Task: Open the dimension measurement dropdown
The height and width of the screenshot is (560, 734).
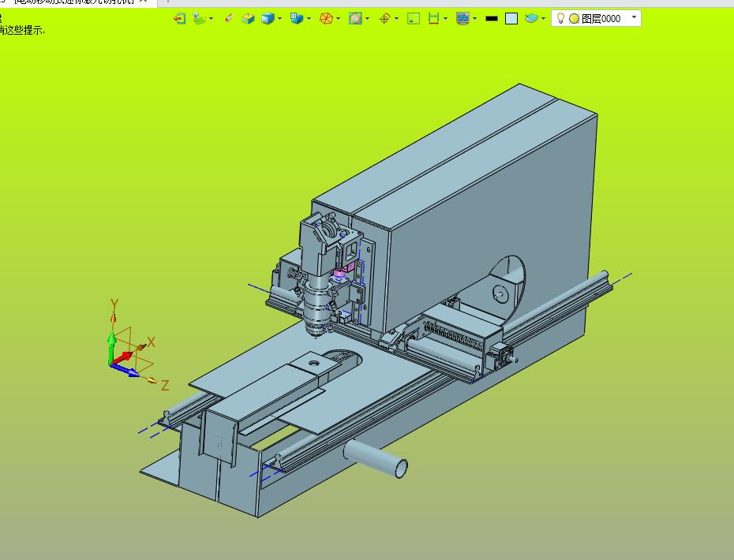Action: [445, 19]
